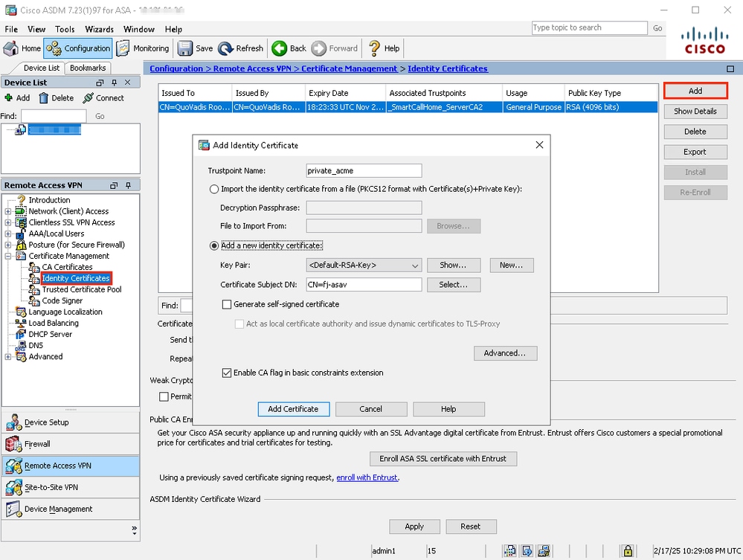Select Add a new identity certificate option
This screenshot has width=743, height=560.
(x=214, y=245)
